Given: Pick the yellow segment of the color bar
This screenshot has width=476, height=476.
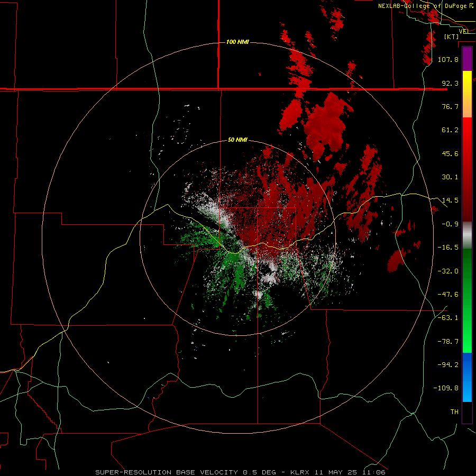Looking at the screenshot, I should pos(467,94).
